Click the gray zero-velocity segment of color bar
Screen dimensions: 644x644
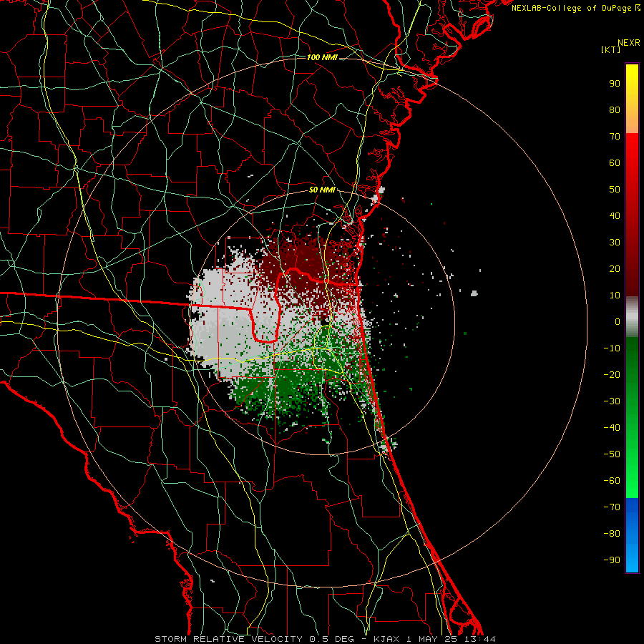point(632,317)
